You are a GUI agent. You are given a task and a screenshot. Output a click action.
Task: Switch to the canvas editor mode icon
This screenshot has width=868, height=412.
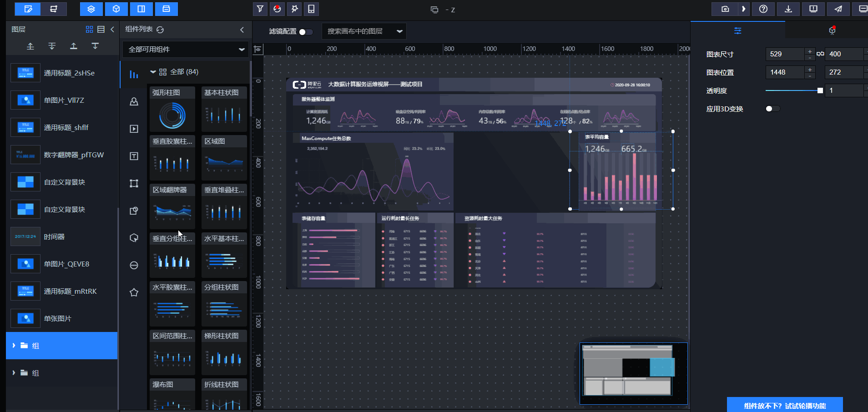(28, 9)
